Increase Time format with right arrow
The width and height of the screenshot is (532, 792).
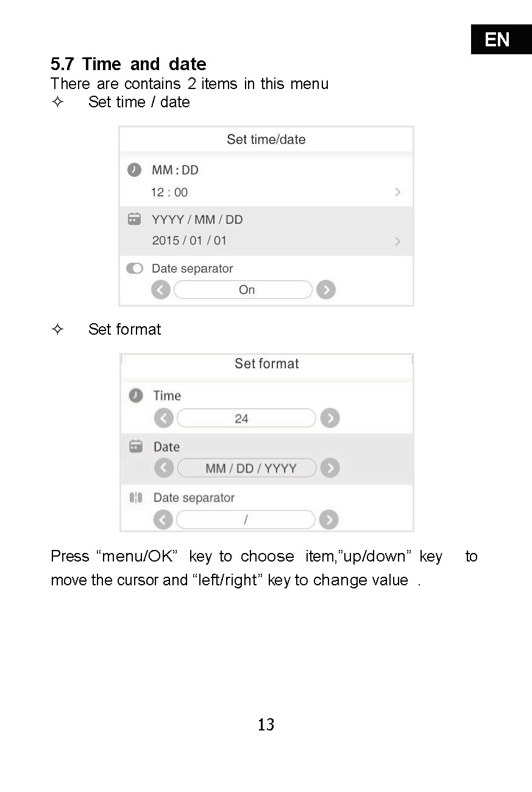[330, 418]
